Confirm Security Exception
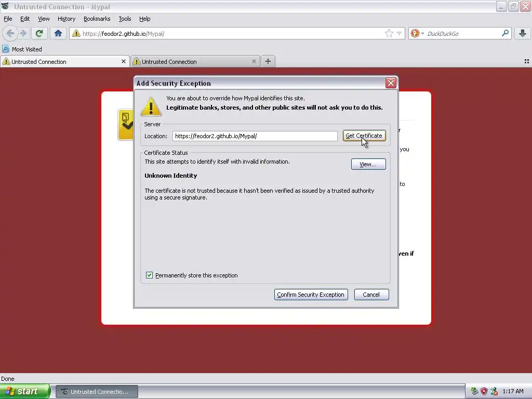532x399 pixels. [311, 295]
